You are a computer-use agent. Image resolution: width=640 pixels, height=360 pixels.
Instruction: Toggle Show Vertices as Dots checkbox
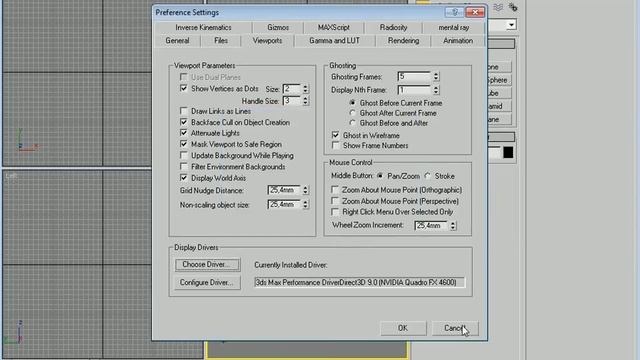click(x=184, y=88)
